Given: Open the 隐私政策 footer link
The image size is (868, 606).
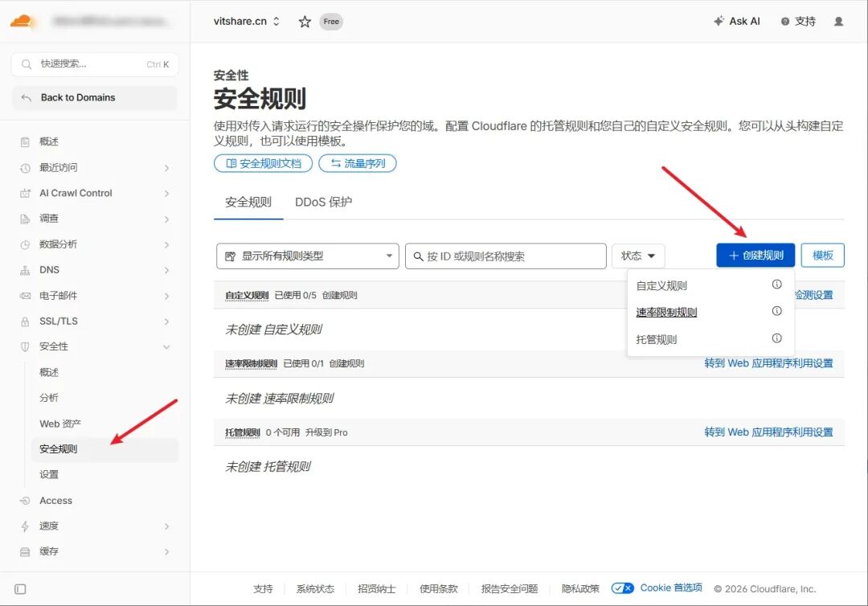Looking at the screenshot, I should tap(580, 589).
